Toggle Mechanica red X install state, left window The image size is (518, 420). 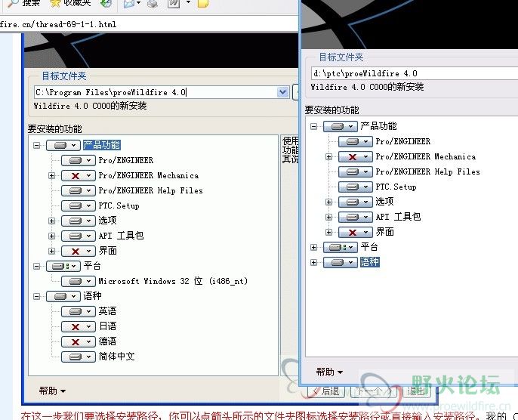point(79,176)
